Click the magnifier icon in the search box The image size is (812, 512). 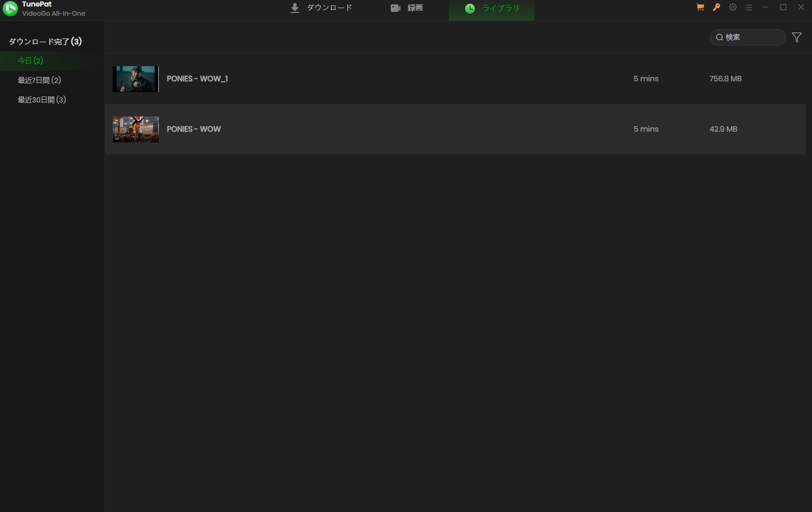pyautogui.click(x=719, y=37)
